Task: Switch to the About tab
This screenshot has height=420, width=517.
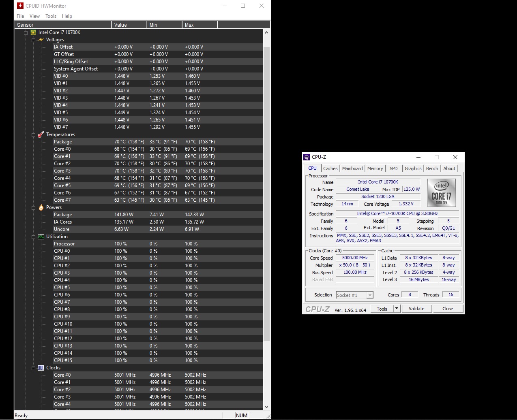Action: coord(449,168)
